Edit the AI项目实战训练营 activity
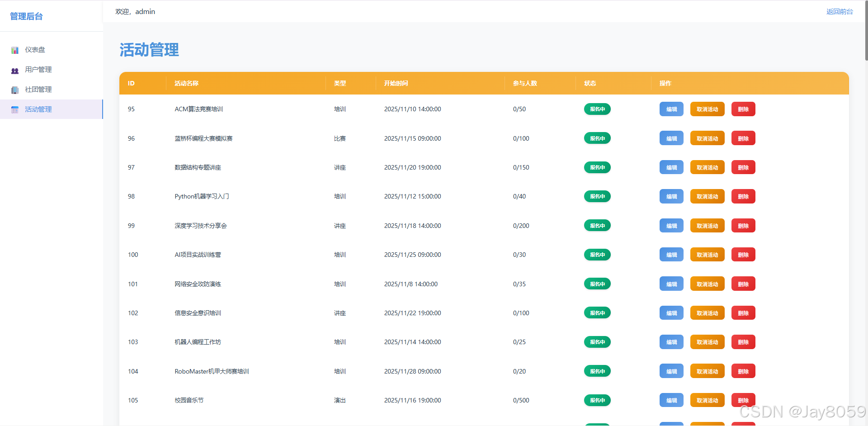 point(671,255)
